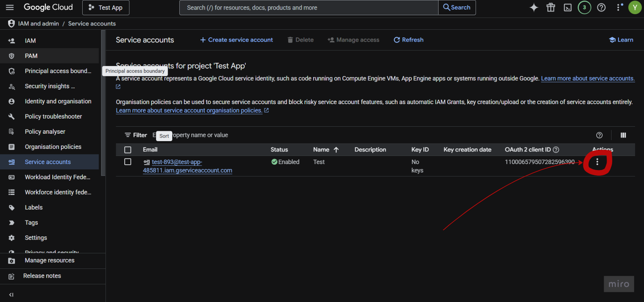644x302 pixels.
Task: Select Service accounts in the sidebar
Action: [49, 162]
